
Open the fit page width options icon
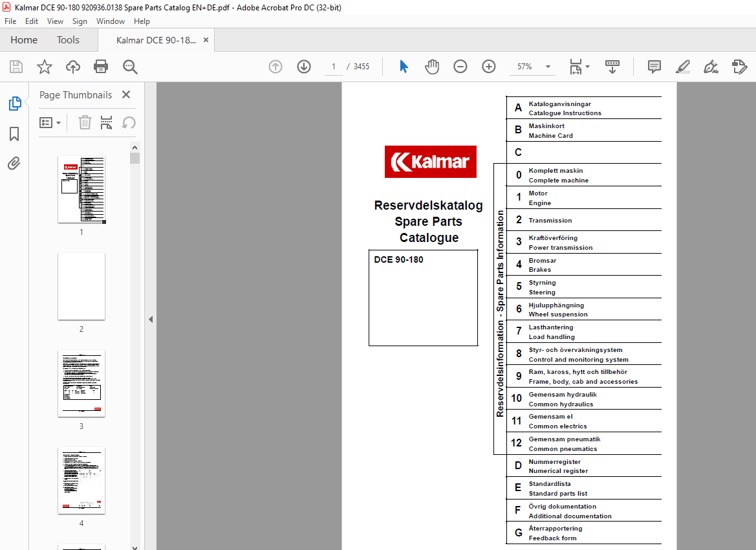point(576,67)
